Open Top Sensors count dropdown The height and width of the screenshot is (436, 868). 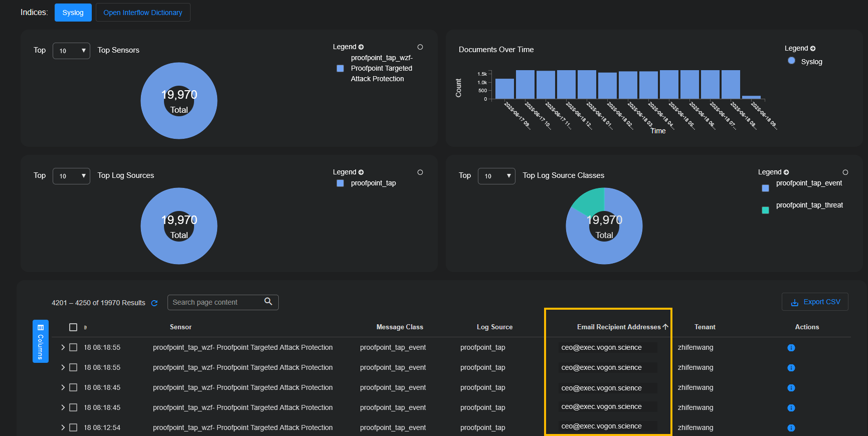[72, 51]
